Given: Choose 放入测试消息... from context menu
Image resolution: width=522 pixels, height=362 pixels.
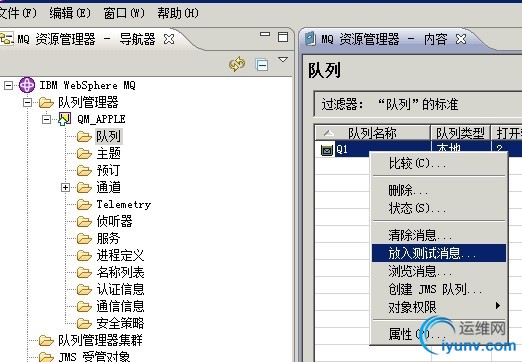Looking at the screenshot, I should 439,253.
